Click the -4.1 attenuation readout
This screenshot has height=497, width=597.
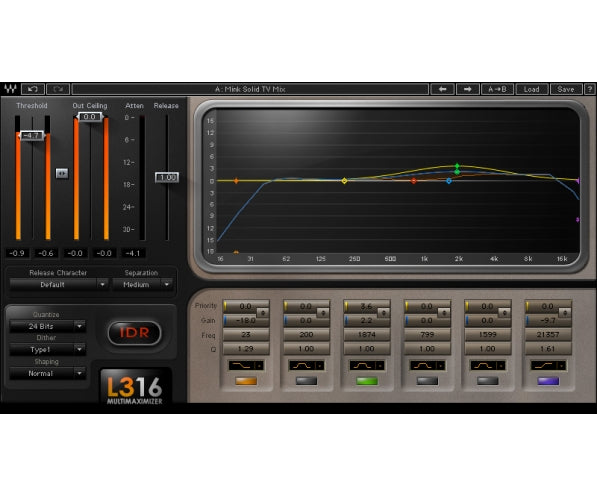(133, 253)
